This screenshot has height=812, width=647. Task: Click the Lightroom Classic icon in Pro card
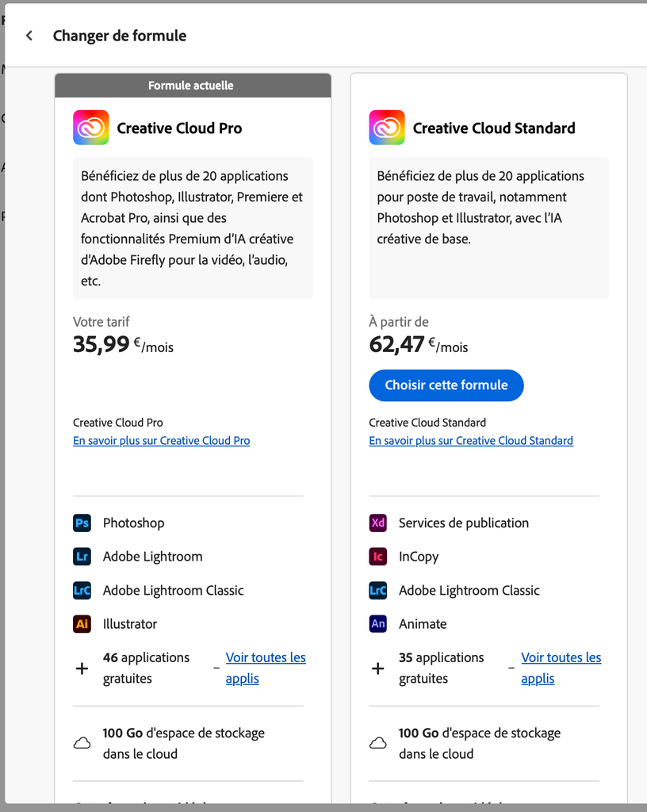(82, 590)
